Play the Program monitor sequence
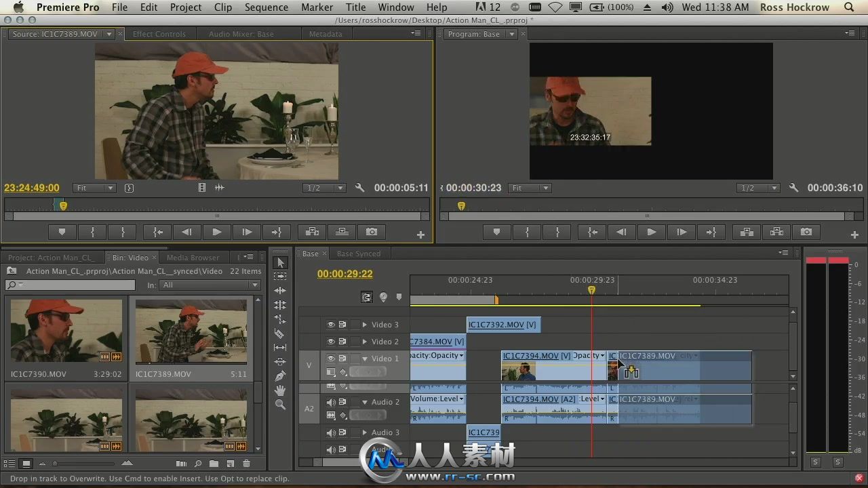 (x=651, y=232)
